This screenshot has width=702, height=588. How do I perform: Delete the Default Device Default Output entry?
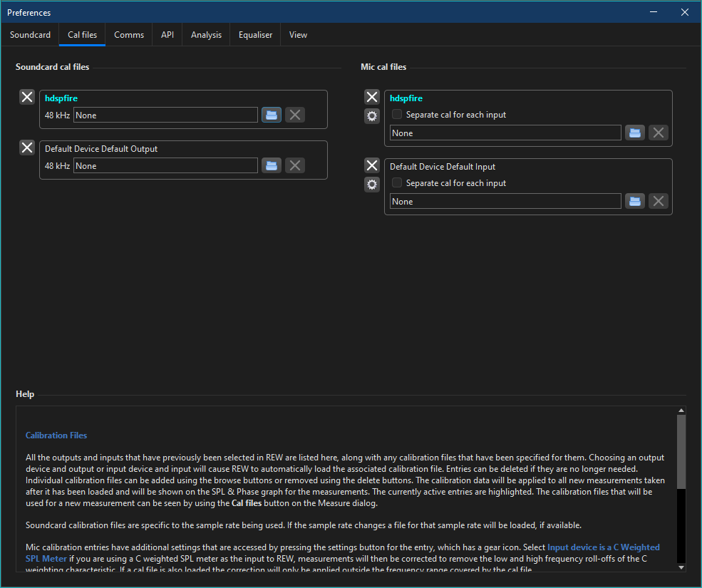click(x=27, y=148)
